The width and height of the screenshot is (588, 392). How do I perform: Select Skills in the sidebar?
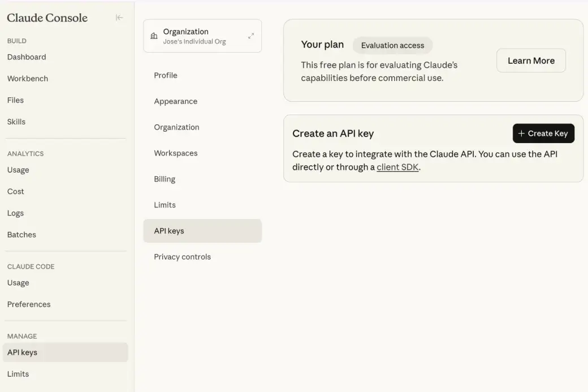16,122
